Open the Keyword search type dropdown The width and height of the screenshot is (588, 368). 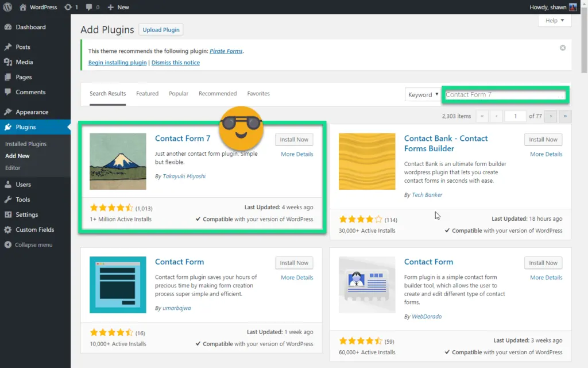pyautogui.click(x=423, y=95)
